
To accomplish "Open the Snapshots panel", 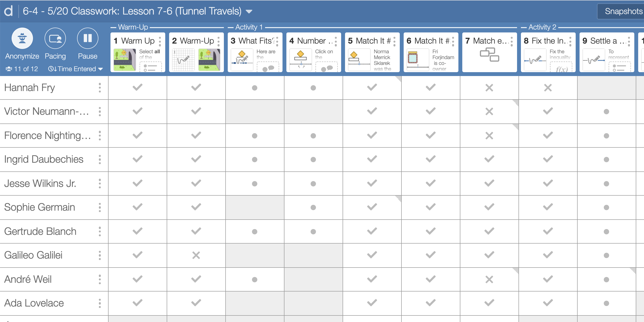I will click(623, 11).
